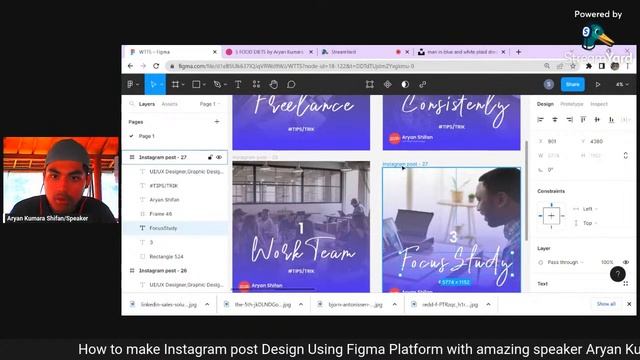Click the Use as mask icon
This screenshot has width=640, height=360.
tap(405, 84)
